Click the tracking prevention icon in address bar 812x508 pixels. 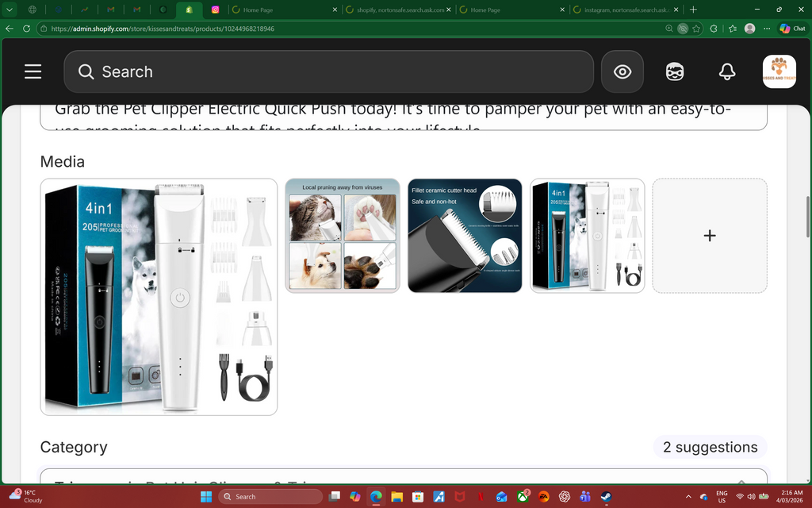[x=683, y=29]
